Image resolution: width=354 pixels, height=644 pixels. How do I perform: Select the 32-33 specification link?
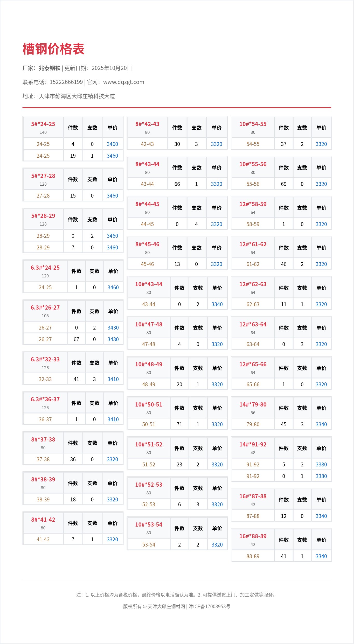click(45, 379)
